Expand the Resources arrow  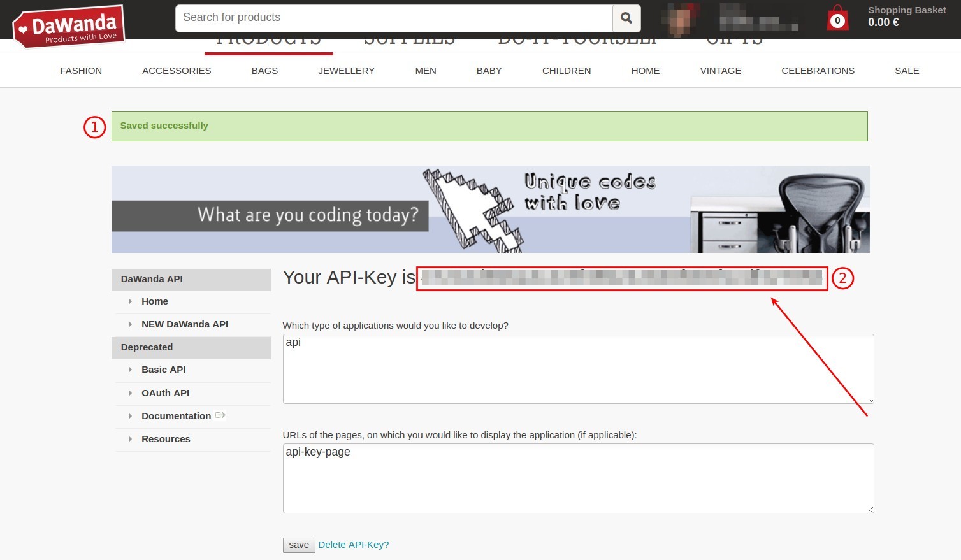pos(130,439)
